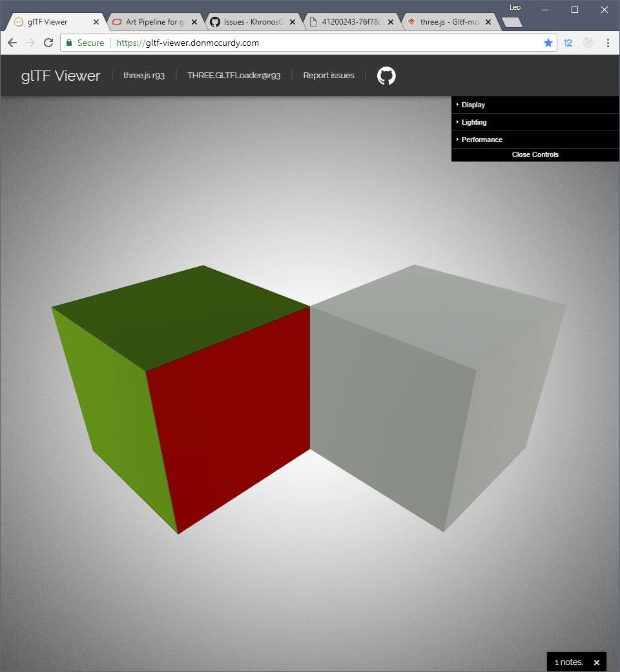The image size is (620, 672).
Task: Dismiss the 1 notes notification
Action: [597, 662]
